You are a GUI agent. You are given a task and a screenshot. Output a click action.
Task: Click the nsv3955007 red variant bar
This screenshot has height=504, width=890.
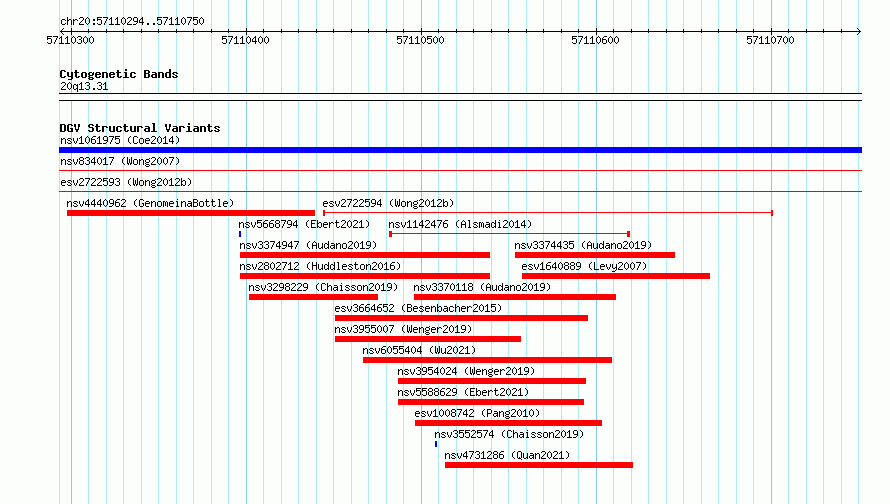(428, 339)
